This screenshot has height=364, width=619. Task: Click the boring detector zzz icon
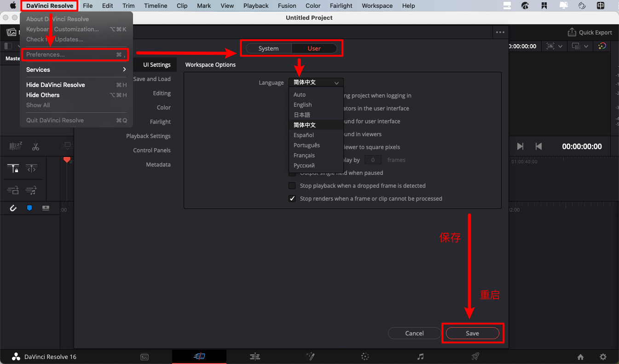[16, 147]
